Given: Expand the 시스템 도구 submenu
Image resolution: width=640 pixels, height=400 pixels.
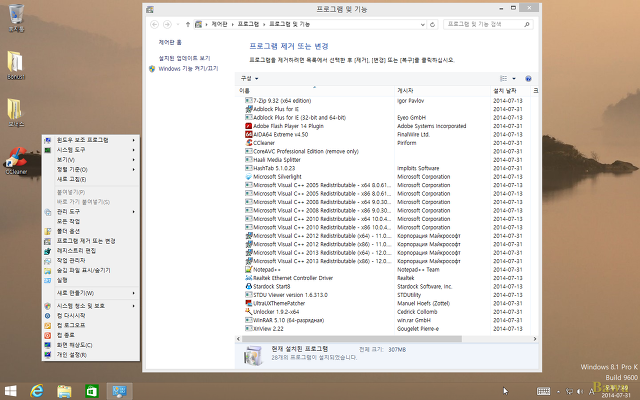Looking at the screenshot, I should [x=91, y=150].
